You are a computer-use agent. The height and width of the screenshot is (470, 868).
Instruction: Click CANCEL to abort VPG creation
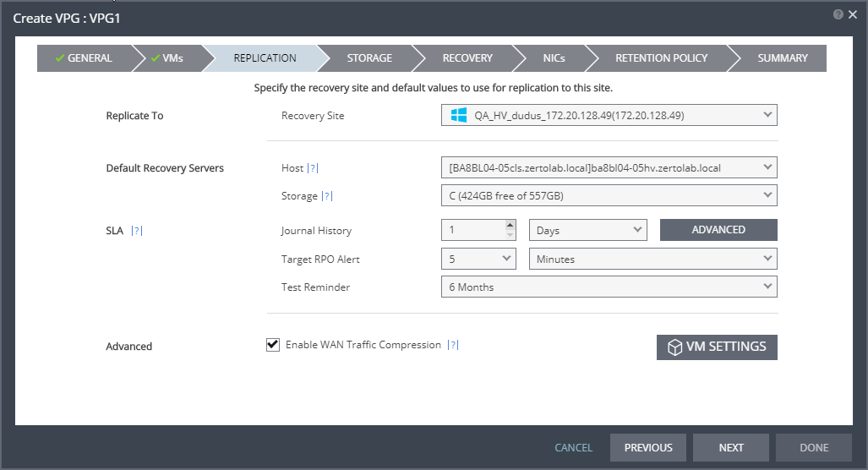[x=574, y=447]
